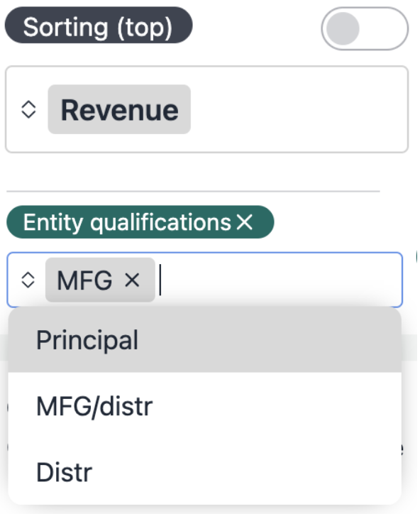420x514 pixels.
Task: Click the up-down chevron beside MFG
Action: 28,280
